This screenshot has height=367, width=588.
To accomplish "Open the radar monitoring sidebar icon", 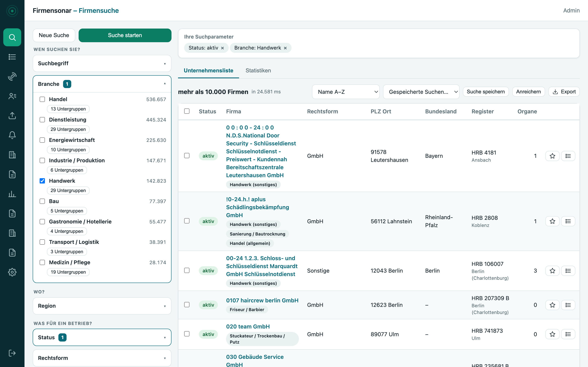I will pos(12,76).
